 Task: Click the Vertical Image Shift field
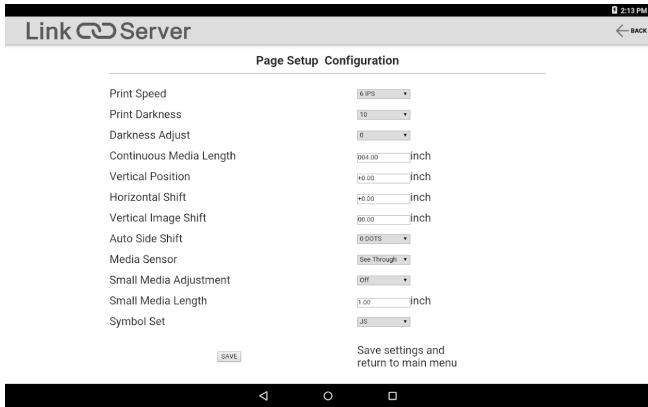384,219
